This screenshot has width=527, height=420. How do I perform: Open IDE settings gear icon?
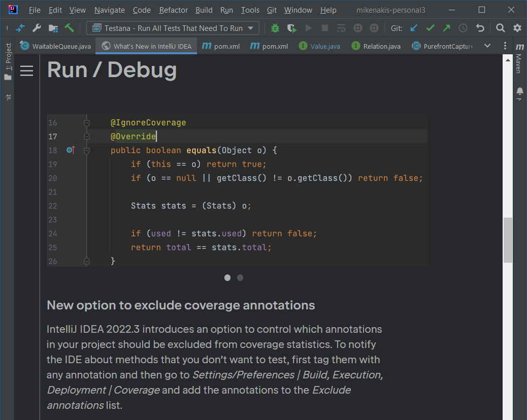pyautogui.click(x=517, y=28)
